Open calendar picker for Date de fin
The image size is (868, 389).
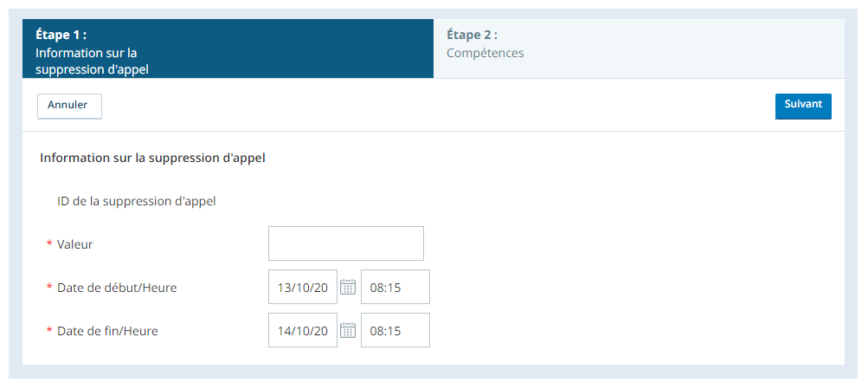348,330
